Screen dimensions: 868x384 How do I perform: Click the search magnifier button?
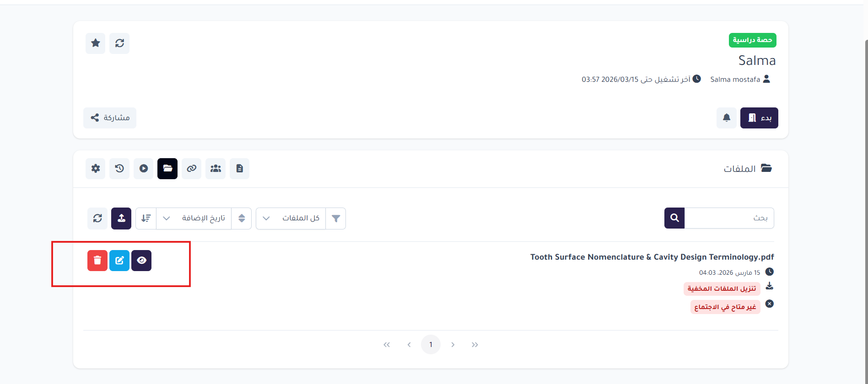point(674,218)
